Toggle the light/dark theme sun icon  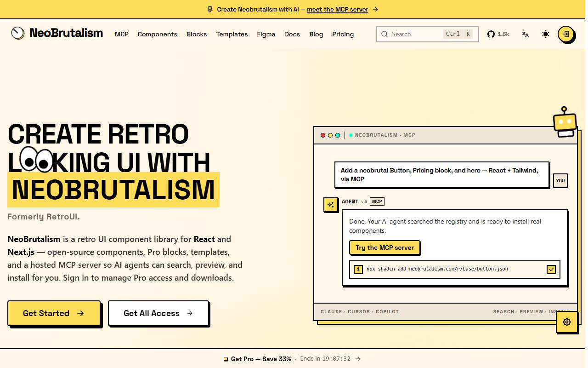point(546,34)
